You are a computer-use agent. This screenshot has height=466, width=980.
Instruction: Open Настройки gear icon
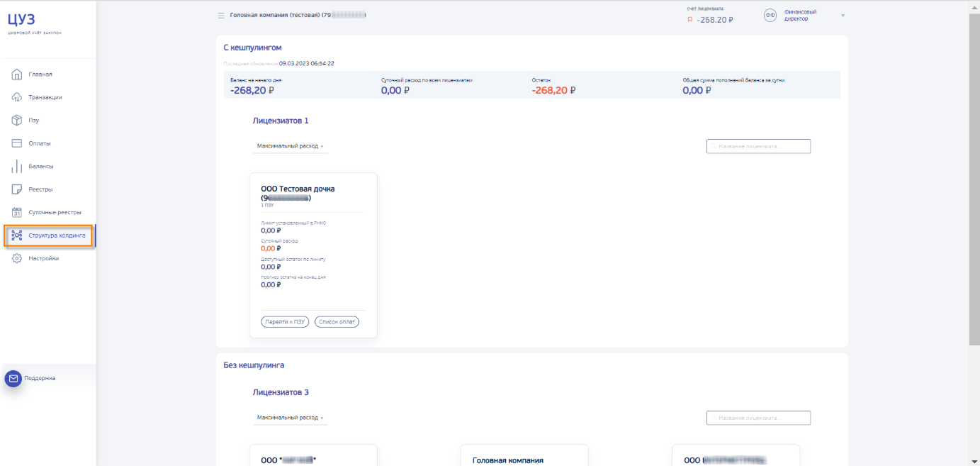click(x=17, y=259)
